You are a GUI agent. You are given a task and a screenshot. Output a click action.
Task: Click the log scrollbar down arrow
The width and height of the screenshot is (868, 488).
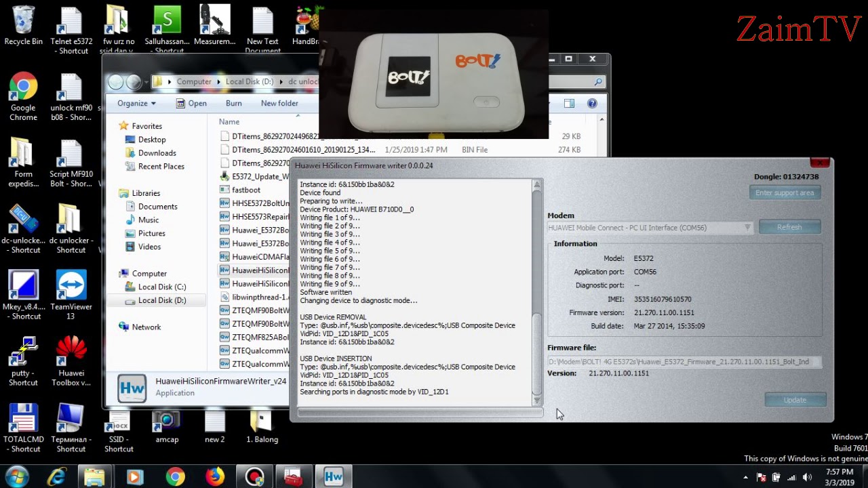[x=537, y=401]
